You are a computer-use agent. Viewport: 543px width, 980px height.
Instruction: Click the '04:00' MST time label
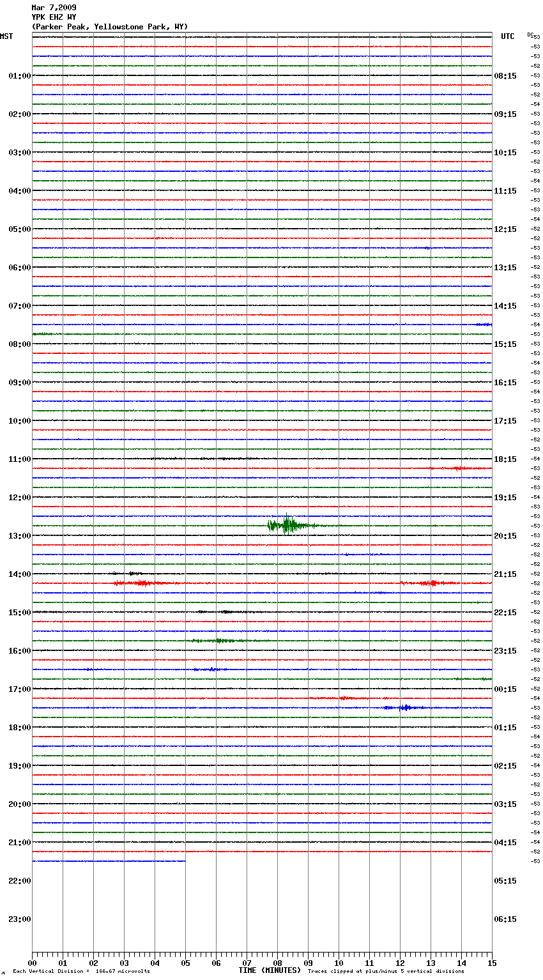pos(20,191)
